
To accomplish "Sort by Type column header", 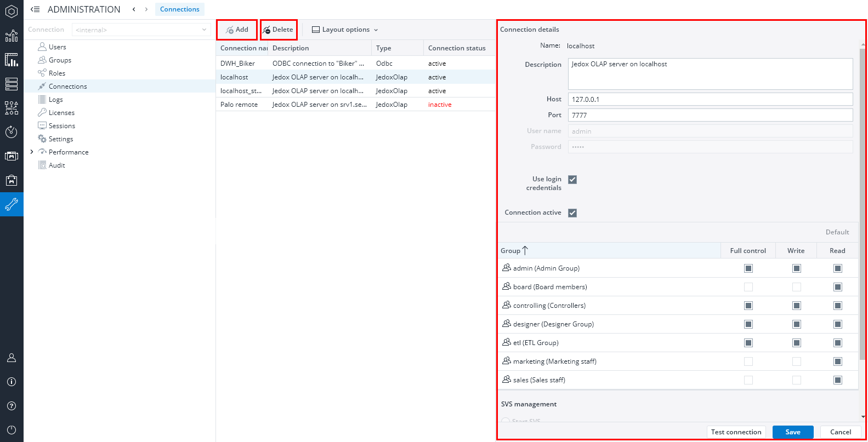I will (x=398, y=48).
